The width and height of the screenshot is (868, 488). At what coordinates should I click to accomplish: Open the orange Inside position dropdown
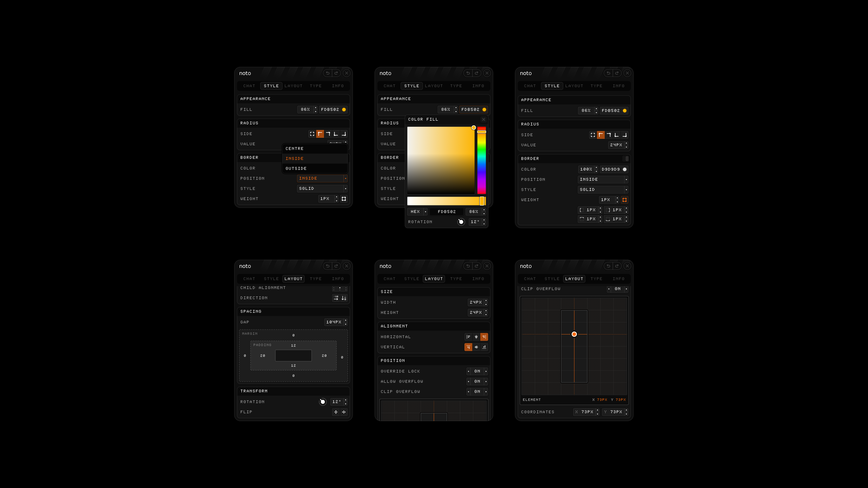[322, 178]
